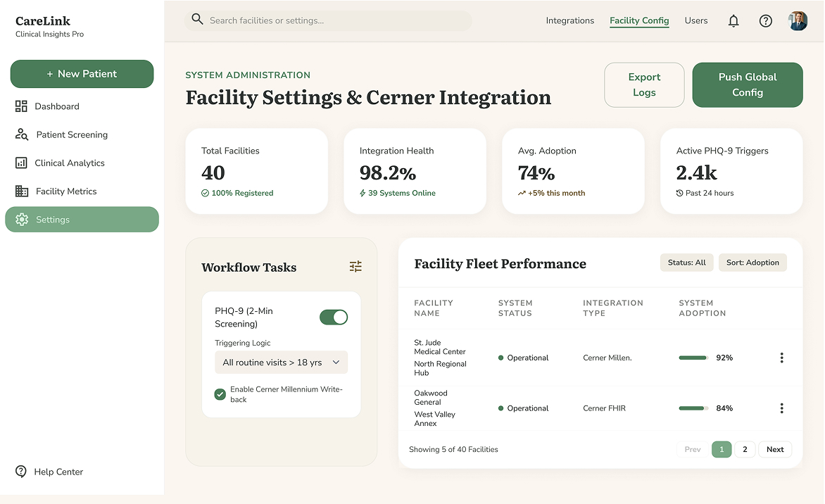825x504 pixels.
Task: Click the SYSTEM ADOPTION column header
Action: point(703,308)
